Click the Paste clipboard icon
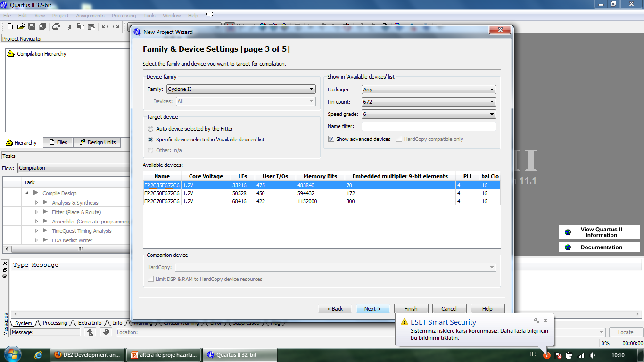The height and width of the screenshot is (362, 644). click(91, 26)
